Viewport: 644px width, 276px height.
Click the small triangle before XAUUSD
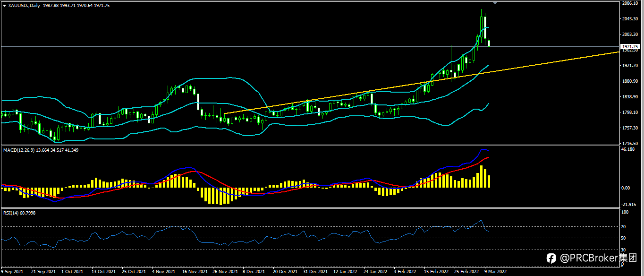4,6
